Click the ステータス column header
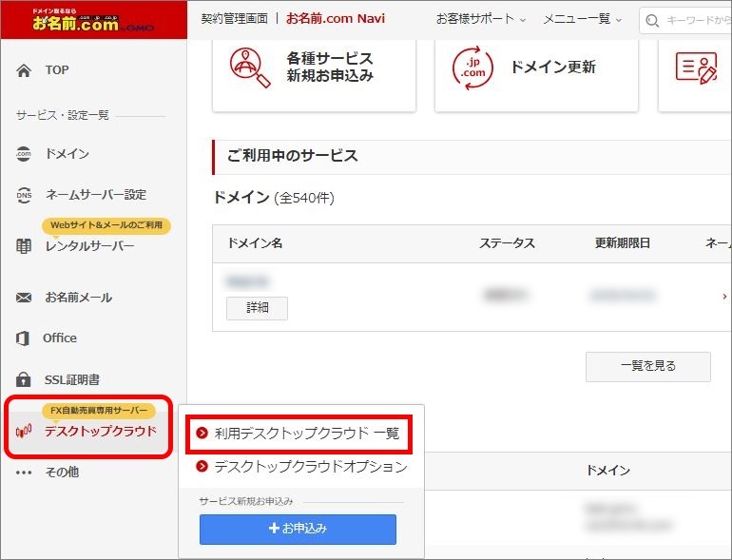Viewport: 732px width, 560px height. 507,243
